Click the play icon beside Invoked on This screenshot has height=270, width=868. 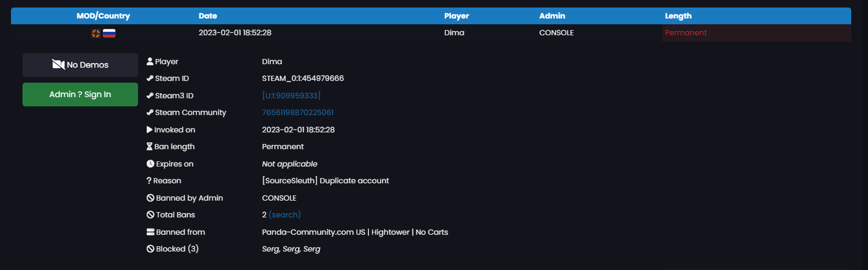click(x=150, y=130)
